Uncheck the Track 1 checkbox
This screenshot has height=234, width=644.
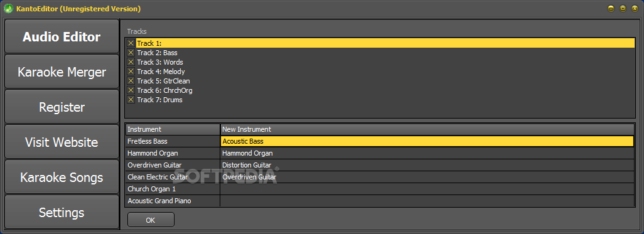click(131, 43)
